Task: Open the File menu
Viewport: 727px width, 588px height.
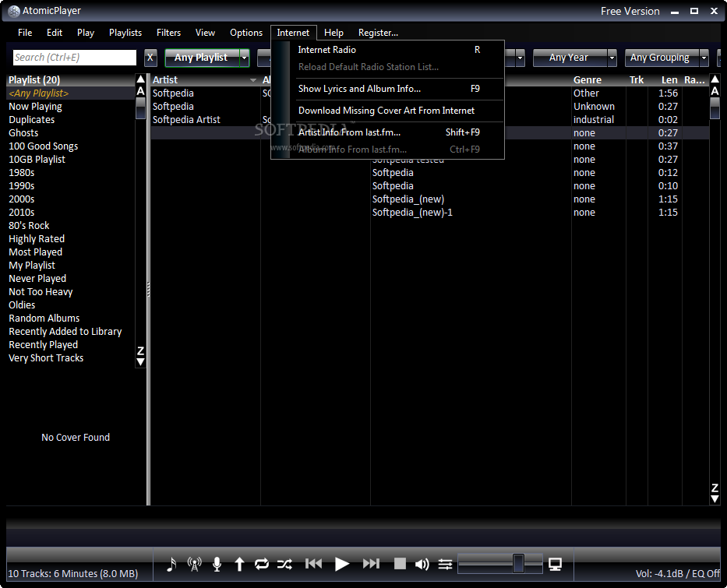Action: [x=25, y=33]
